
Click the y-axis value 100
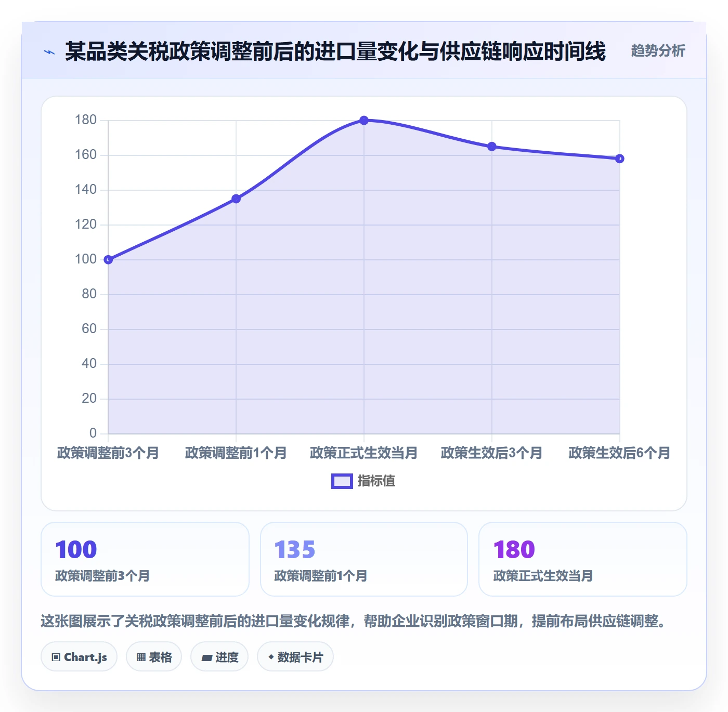point(86,259)
